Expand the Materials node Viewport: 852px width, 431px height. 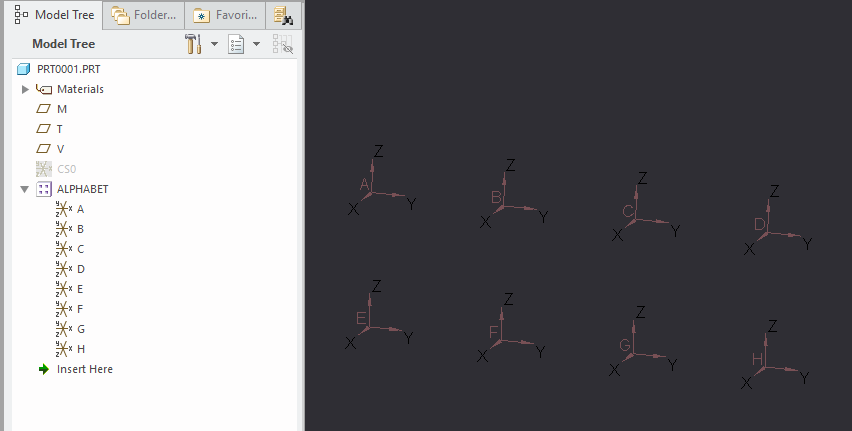(x=26, y=89)
